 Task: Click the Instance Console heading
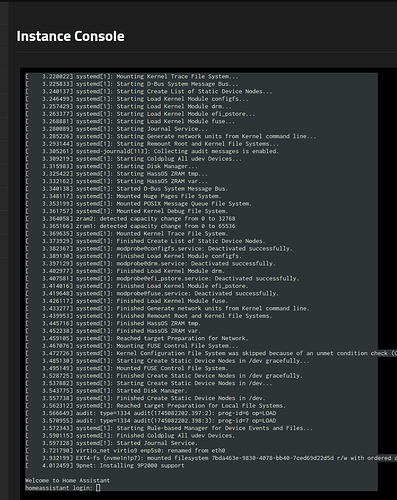pyautogui.click(x=70, y=36)
